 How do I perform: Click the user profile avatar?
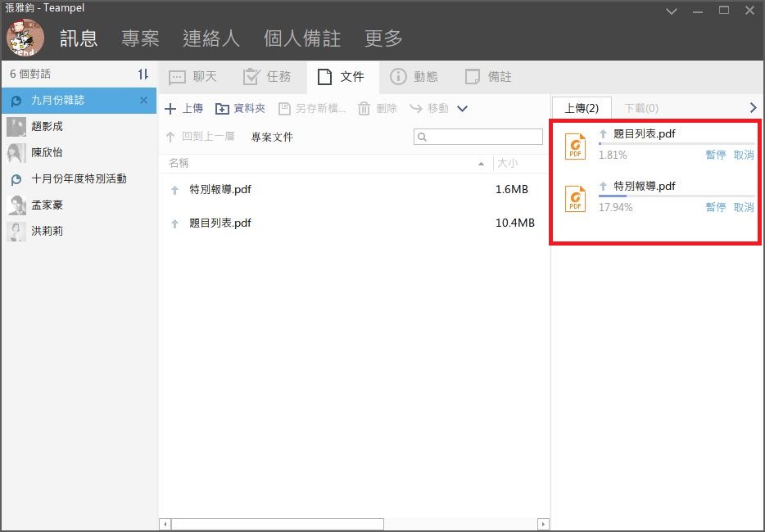click(x=25, y=37)
